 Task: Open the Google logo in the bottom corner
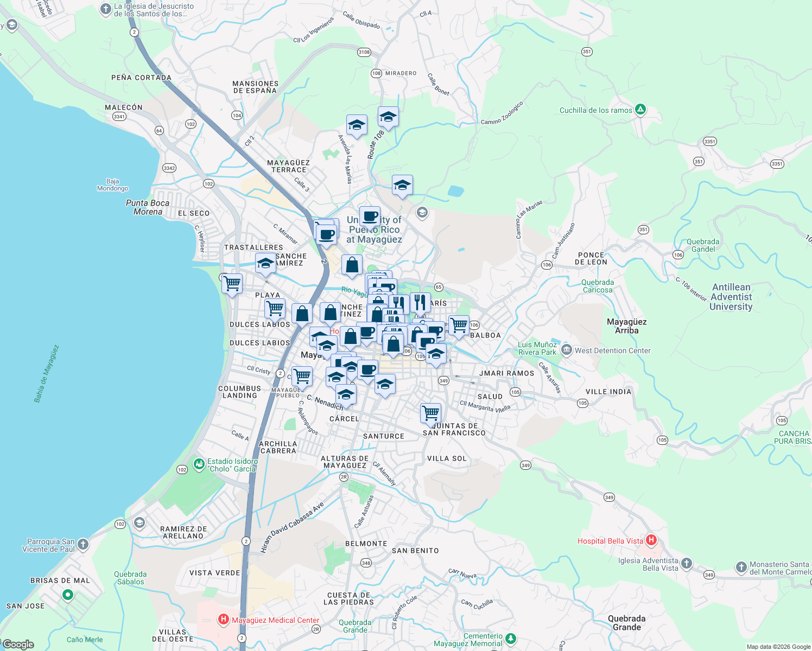point(19,643)
